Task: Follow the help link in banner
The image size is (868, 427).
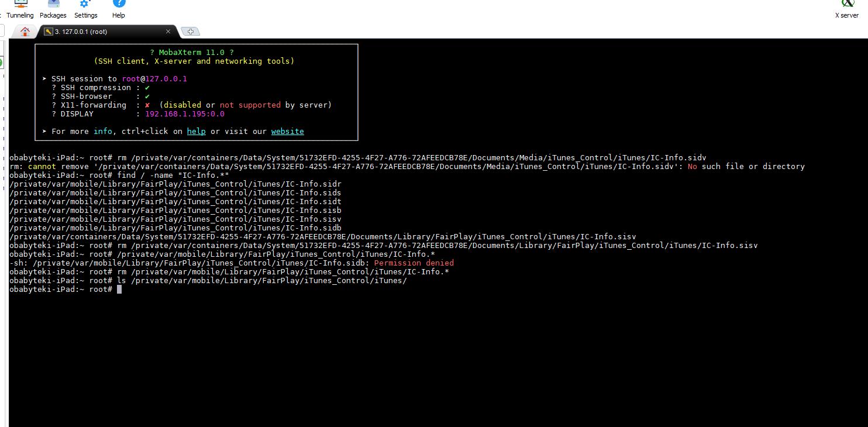Action: coord(196,132)
